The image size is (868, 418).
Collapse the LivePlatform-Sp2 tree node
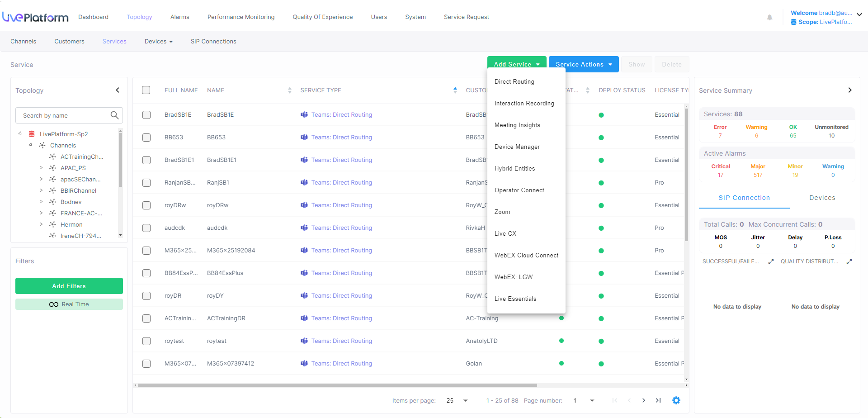20,133
